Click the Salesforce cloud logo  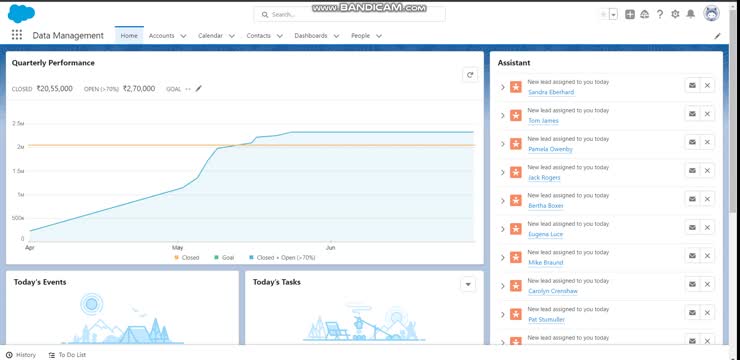(21, 13)
